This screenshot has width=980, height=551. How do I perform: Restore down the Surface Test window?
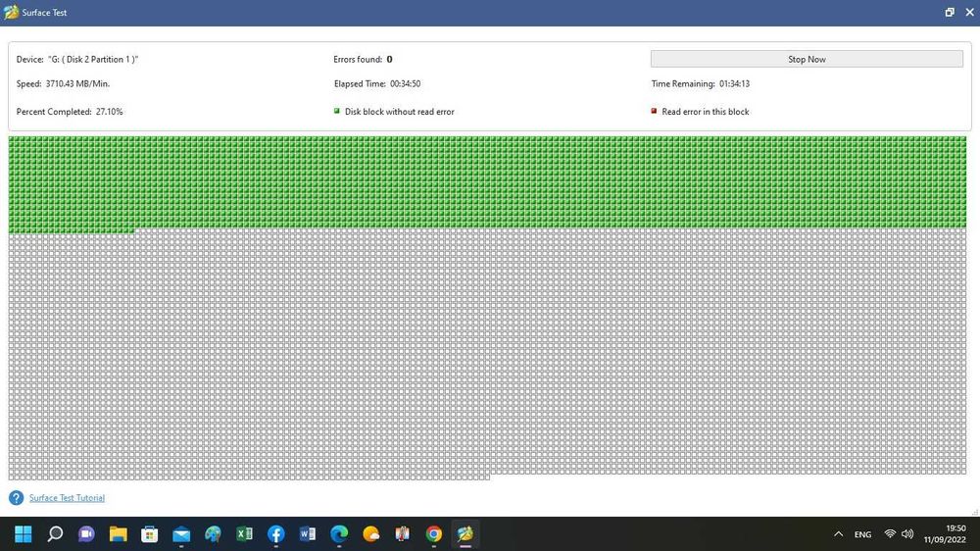click(x=950, y=12)
